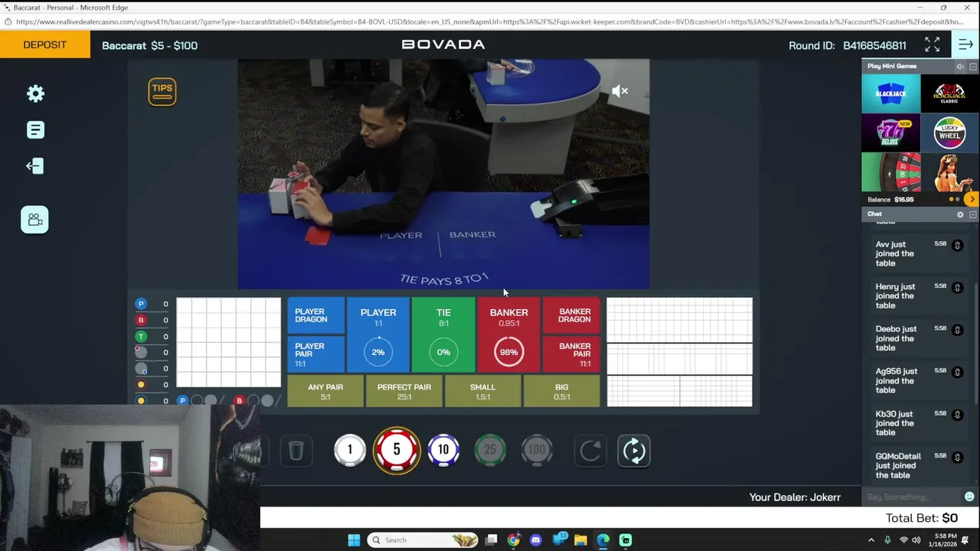Bet on BANKER PAIR 11:1
The width and height of the screenshot is (980, 551).
571,354
